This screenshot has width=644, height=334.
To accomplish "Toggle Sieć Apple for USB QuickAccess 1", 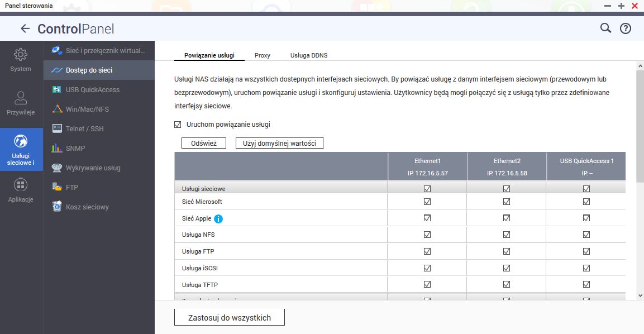I will [586, 218].
